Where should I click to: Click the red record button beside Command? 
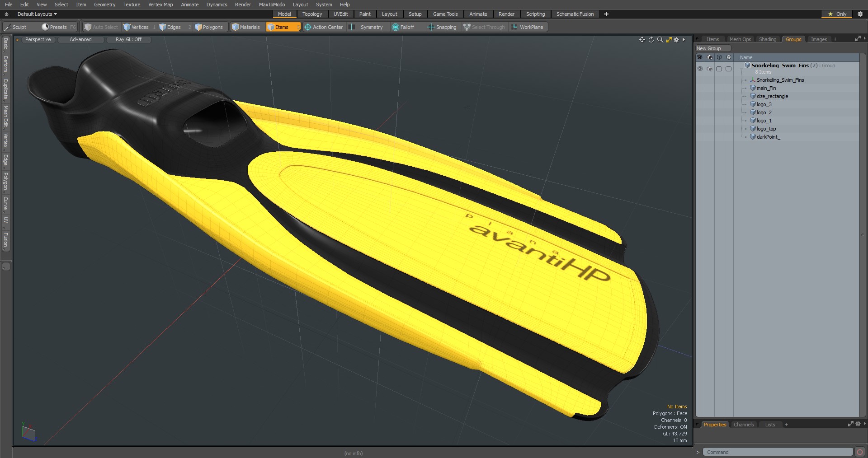[860, 452]
